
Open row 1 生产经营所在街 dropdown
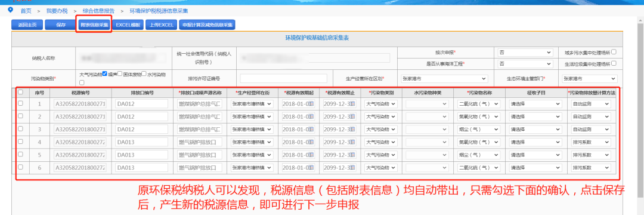tap(252, 105)
